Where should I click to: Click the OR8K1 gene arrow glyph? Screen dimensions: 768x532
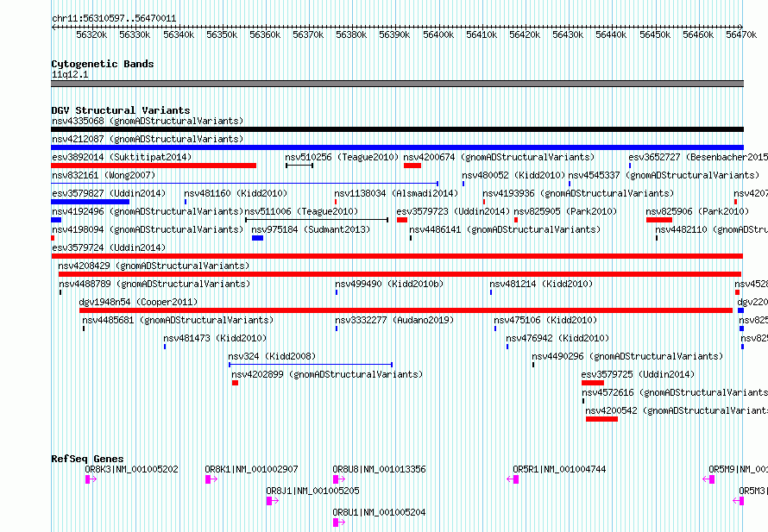[x=211, y=479]
